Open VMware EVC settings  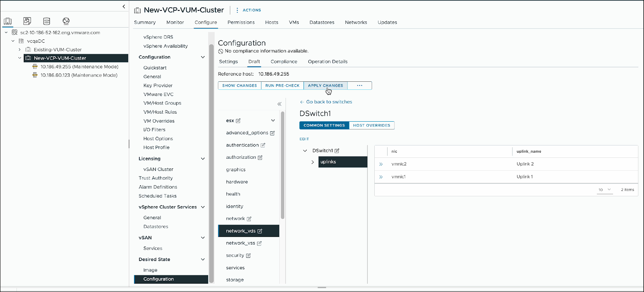pos(159,94)
